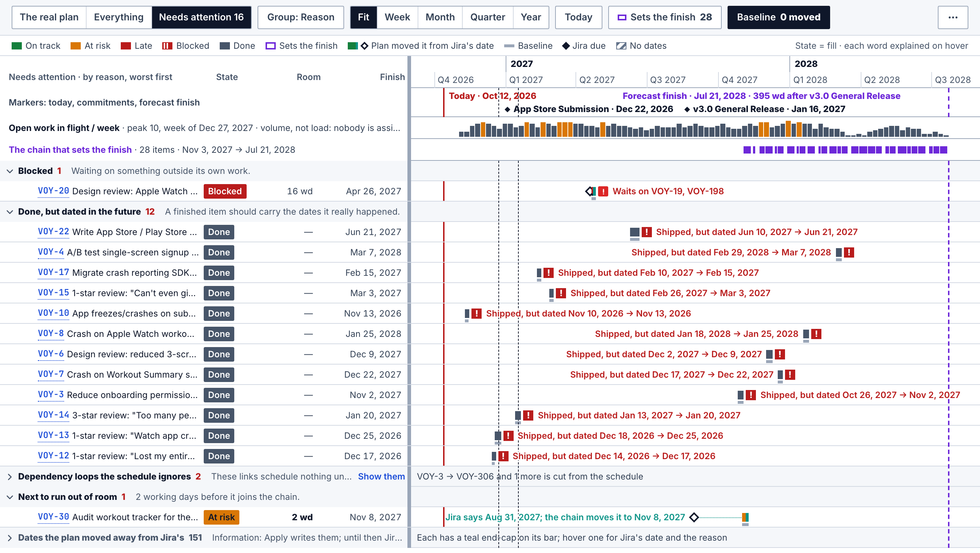Expand Dependency loops the schedule ignores group
This screenshot has width=980, height=553.
(x=10, y=477)
